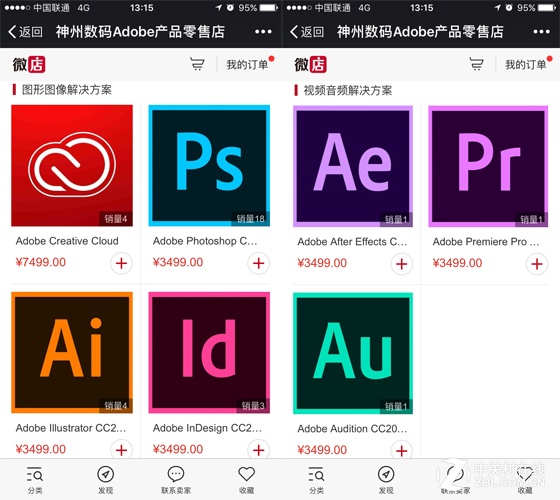Select Adobe After Effects C... title
Viewport: 560px width, 500px height.
(352, 242)
